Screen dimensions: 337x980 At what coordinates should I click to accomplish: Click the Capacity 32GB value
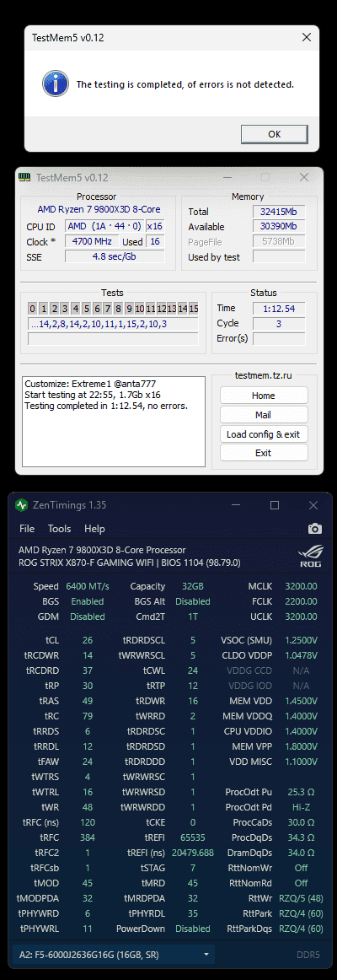[x=192, y=586]
